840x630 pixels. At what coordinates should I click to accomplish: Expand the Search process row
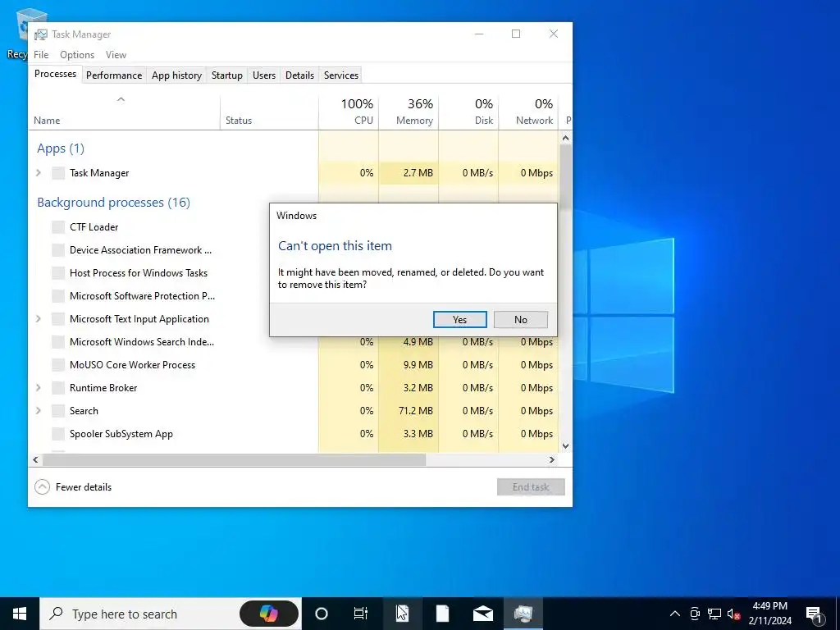[x=38, y=410]
